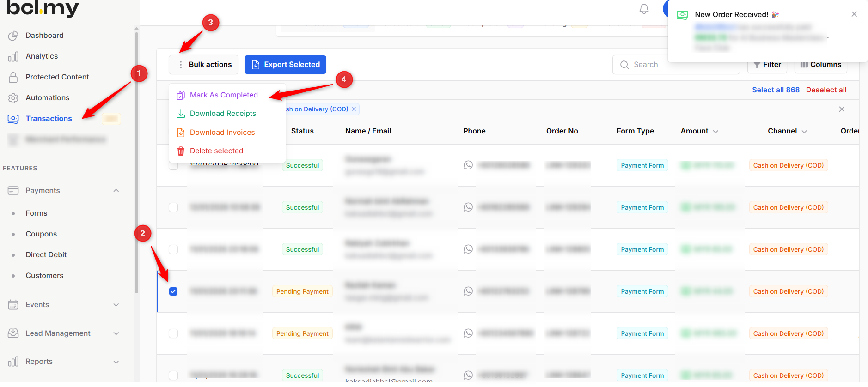Click the Download Receipts icon

click(181, 114)
